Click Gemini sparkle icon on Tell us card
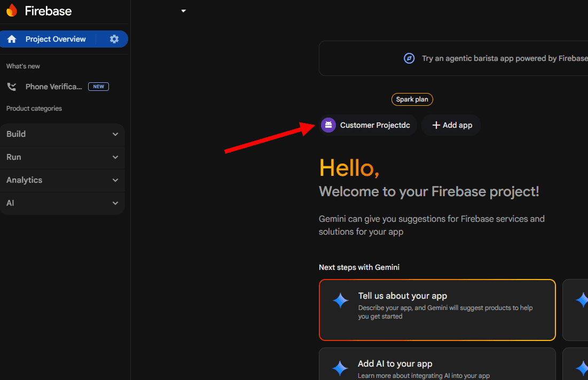588x380 pixels. 341,300
